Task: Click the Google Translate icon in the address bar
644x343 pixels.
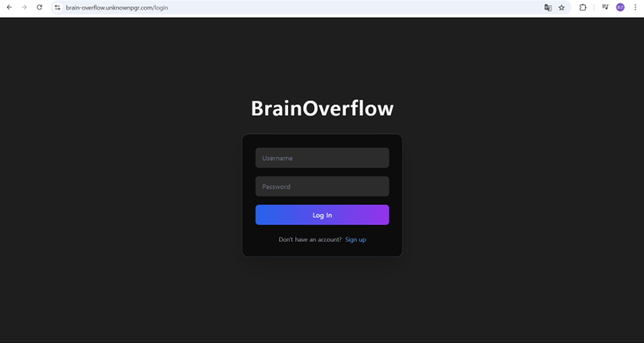Action: coord(548,7)
